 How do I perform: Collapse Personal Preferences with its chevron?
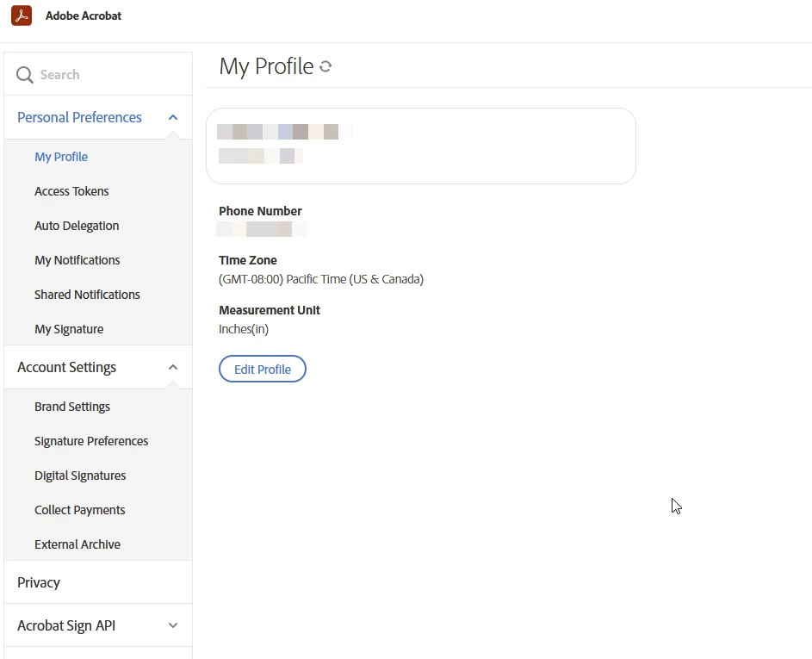pos(173,118)
